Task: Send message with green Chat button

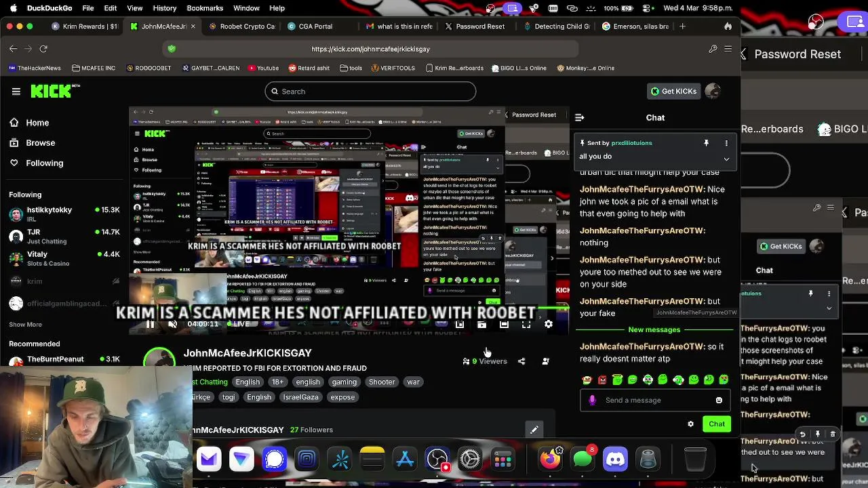Action: [x=717, y=424]
